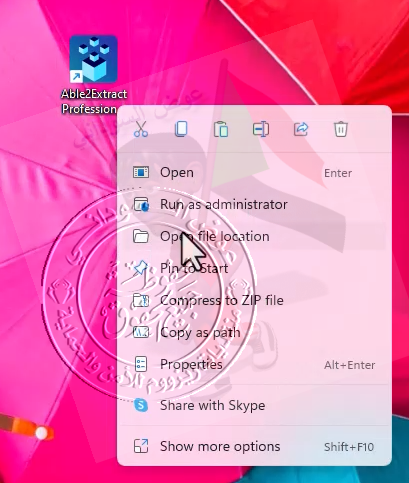Viewport: 409px width, 483px height.
Task: Select Open file location
Action: coord(255,236)
